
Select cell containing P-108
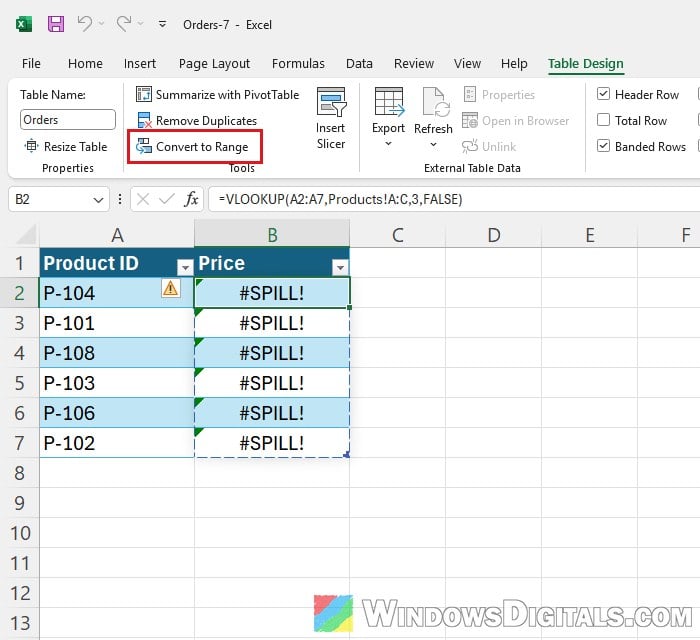pyautogui.click(x=117, y=353)
